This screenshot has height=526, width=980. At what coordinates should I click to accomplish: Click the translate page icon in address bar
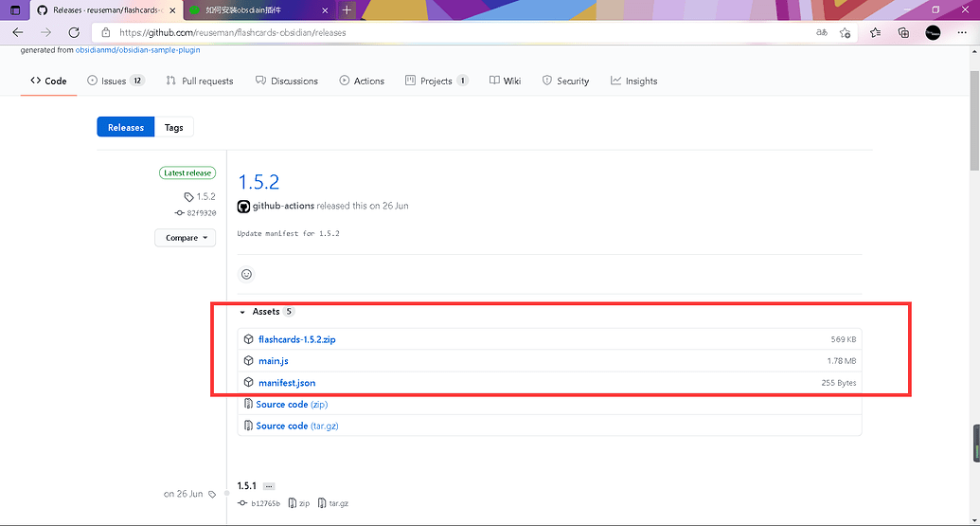point(821,32)
